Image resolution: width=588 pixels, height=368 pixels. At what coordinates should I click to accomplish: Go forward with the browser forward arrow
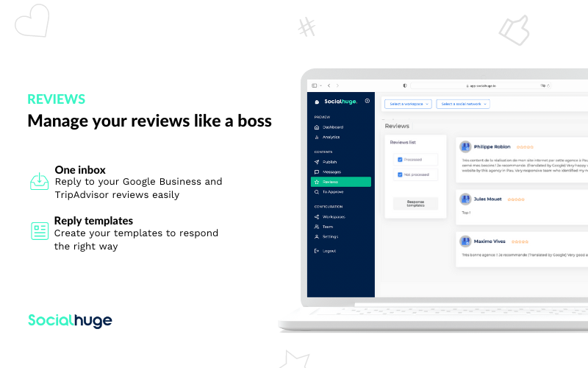[337, 85]
